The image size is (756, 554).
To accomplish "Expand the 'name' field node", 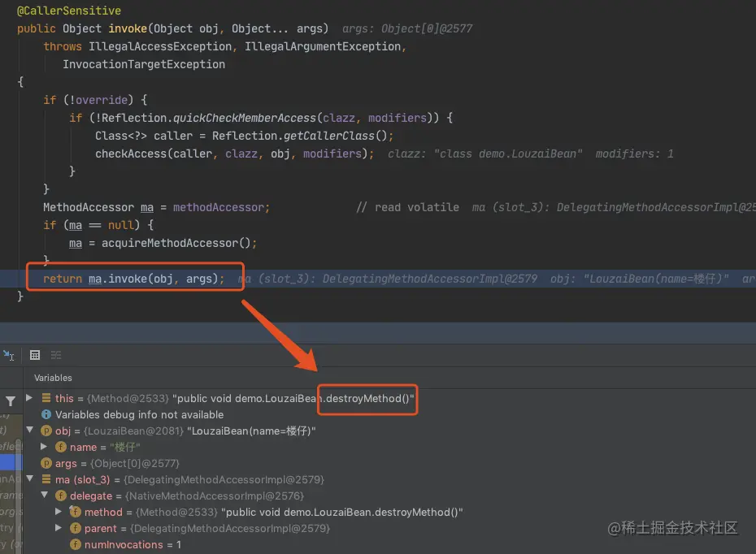I will click(x=43, y=447).
